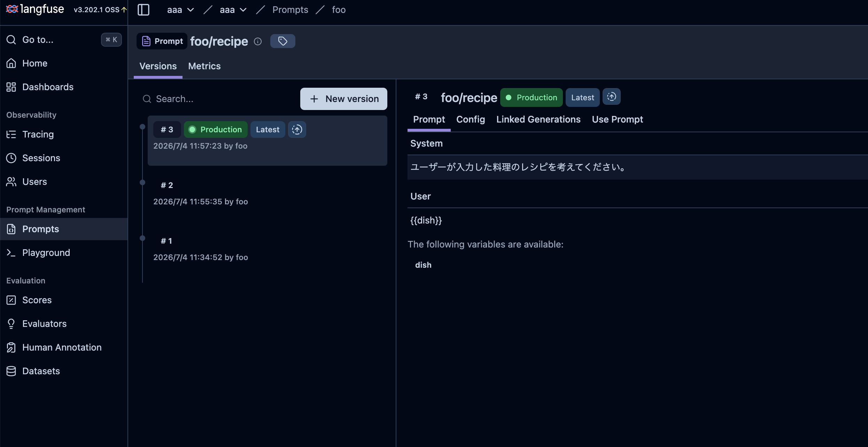The image size is (868, 447).
Task: Open the first aaa organization dropdown
Action: point(180,10)
